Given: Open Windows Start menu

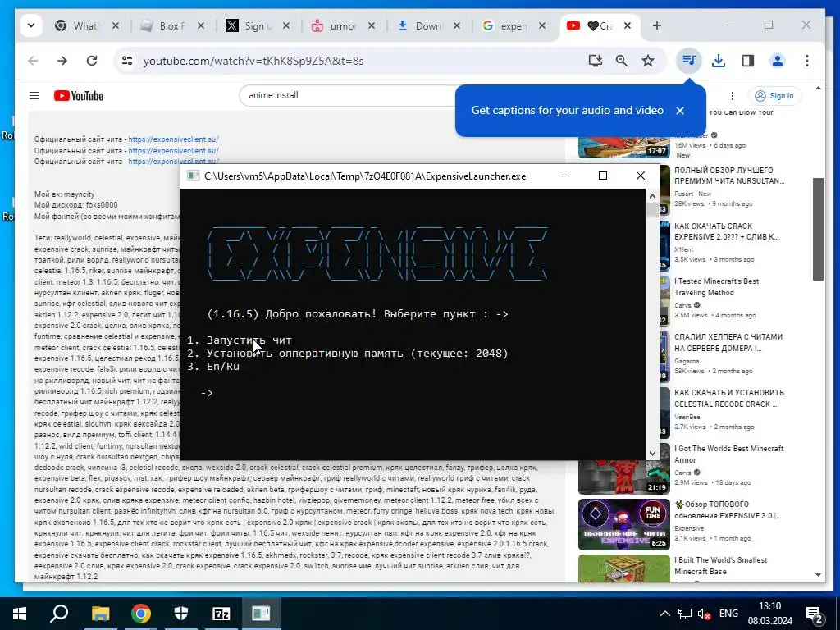Looking at the screenshot, I should (x=20, y=614).
